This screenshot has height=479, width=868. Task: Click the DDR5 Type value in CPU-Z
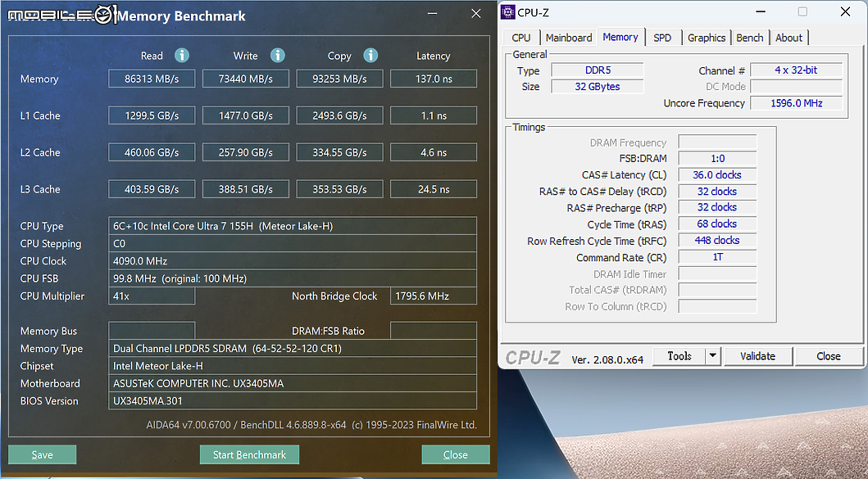point(598,70)
